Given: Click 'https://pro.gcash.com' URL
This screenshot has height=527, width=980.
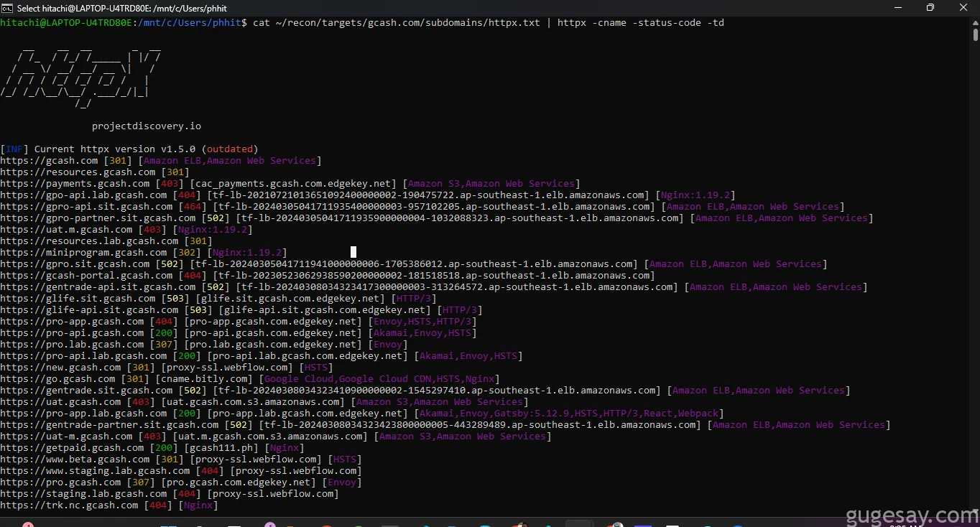Looking at the screenshot, I should 60,482.
